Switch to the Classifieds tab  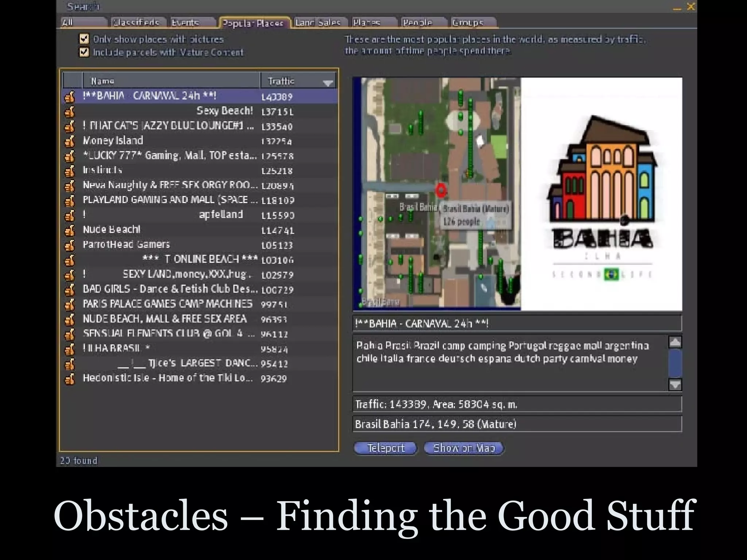138,23
